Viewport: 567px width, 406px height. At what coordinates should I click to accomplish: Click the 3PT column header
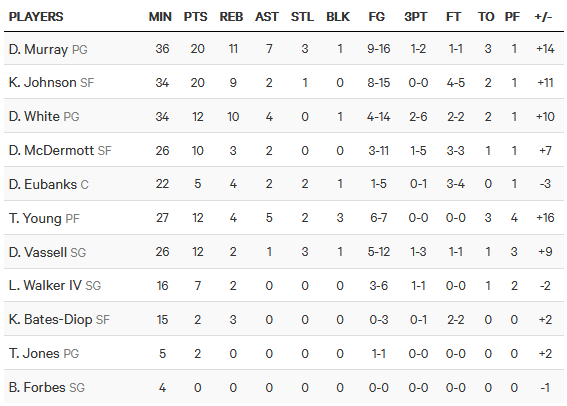(416, 17)
